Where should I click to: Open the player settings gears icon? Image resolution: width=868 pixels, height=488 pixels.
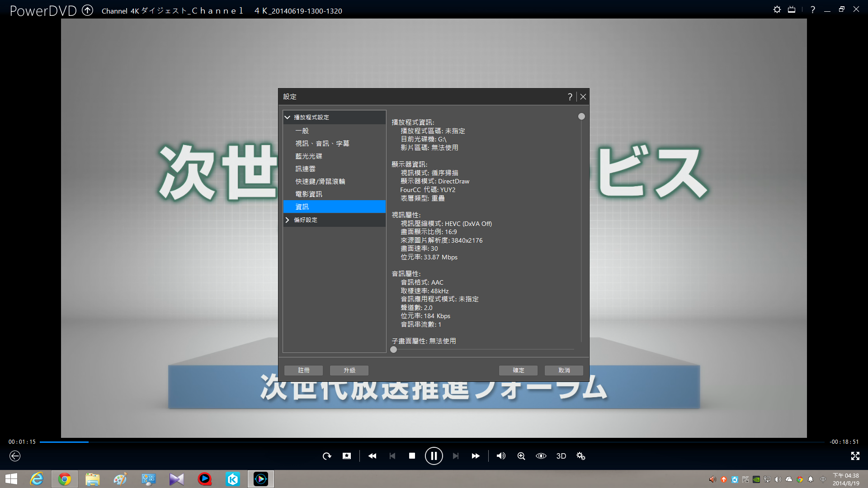click(581, 456)
